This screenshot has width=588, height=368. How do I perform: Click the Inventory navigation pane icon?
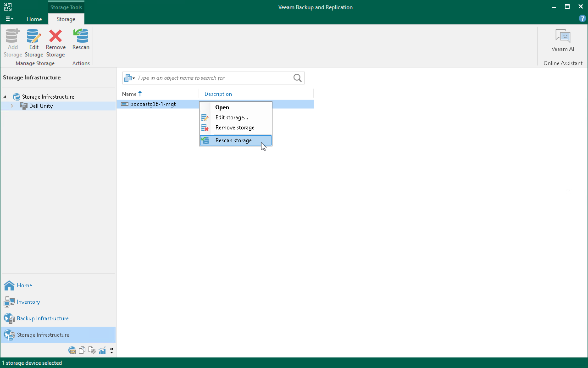click(x=9, y=302)
